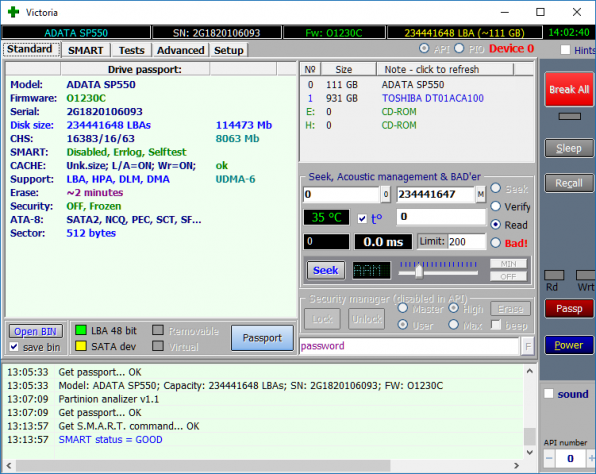Image resolution: width=596 pixels, height=474 pixels.
Task: Select the Bad! radio option
Action: tap(495, 243)
